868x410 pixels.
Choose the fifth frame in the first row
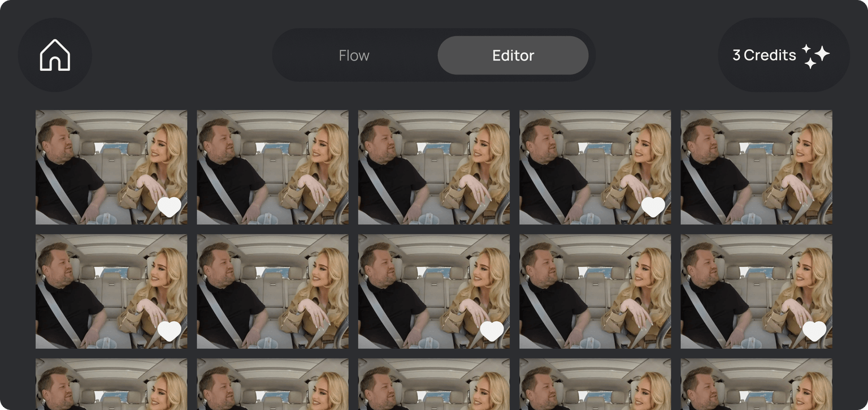point(756,167)
